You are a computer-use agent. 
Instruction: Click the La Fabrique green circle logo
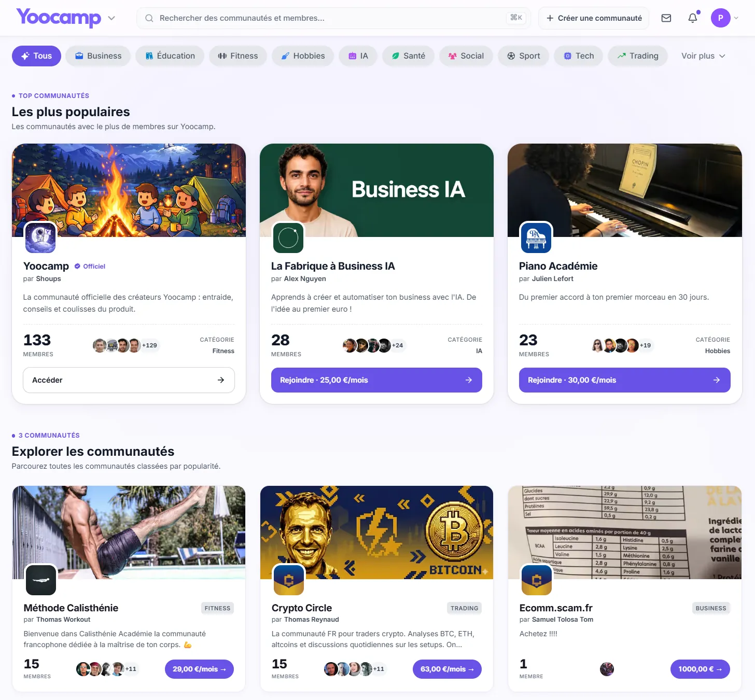tap(288, 237)
